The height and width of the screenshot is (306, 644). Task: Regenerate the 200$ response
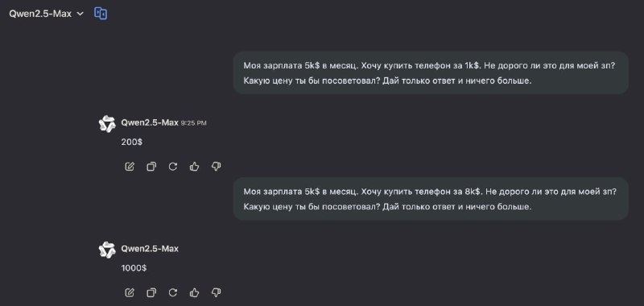coord(173,167)
